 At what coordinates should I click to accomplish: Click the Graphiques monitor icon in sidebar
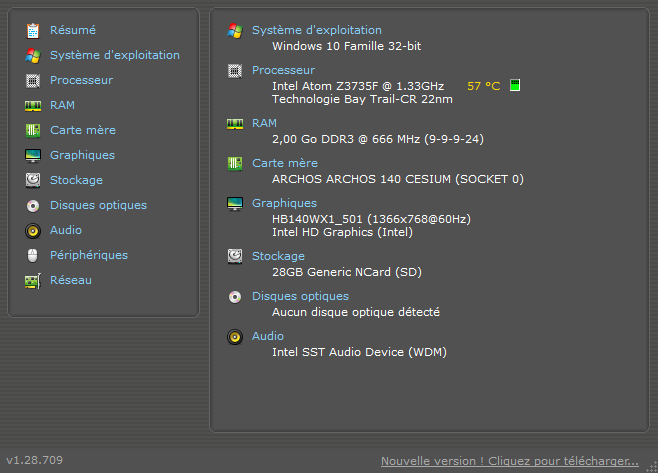(x=33, y=156)
